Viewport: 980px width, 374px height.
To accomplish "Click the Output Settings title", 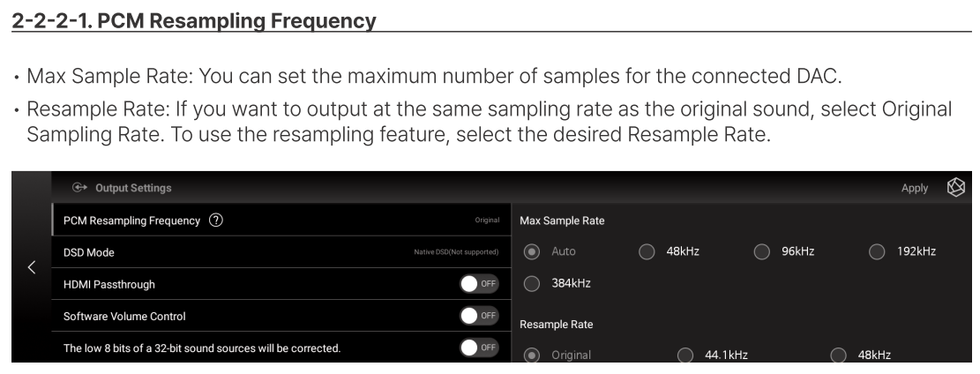I will click(x=133, y=188).
